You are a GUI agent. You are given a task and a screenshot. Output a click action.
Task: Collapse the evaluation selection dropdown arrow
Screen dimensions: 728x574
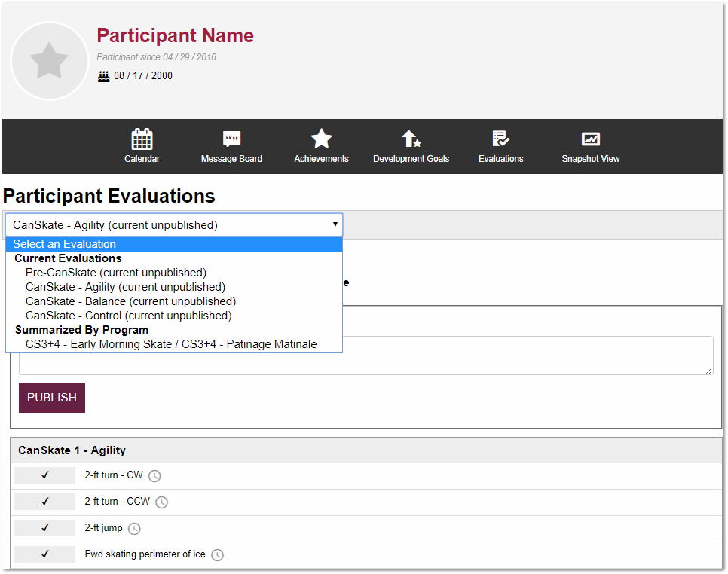click(335, 224)
